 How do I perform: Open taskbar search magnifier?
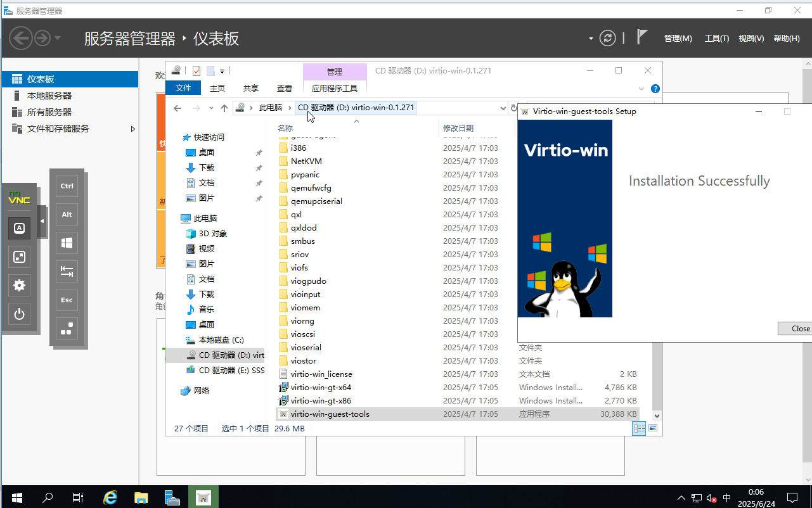(x=48, y=497)
